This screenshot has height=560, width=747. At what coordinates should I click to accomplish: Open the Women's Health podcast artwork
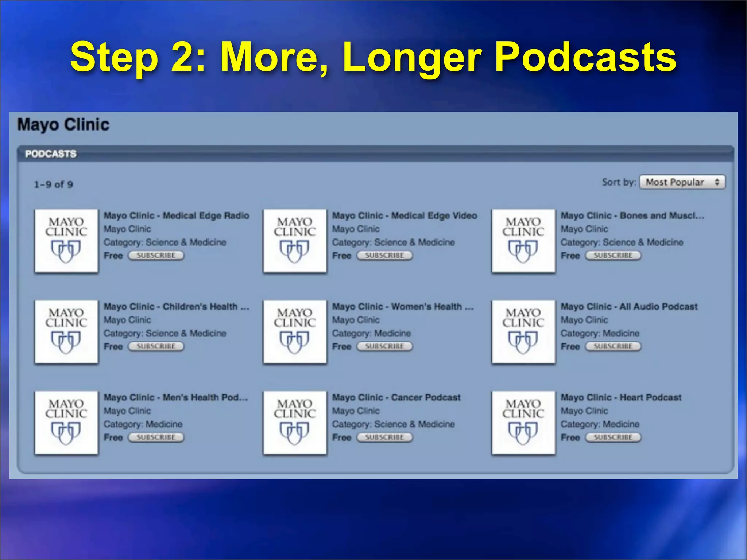click(295, 331)
